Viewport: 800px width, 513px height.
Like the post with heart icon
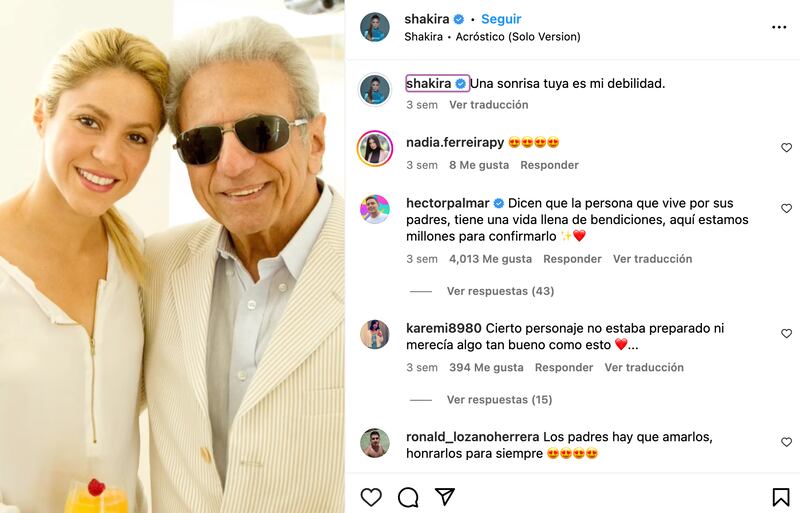click(x=371, y=497)
